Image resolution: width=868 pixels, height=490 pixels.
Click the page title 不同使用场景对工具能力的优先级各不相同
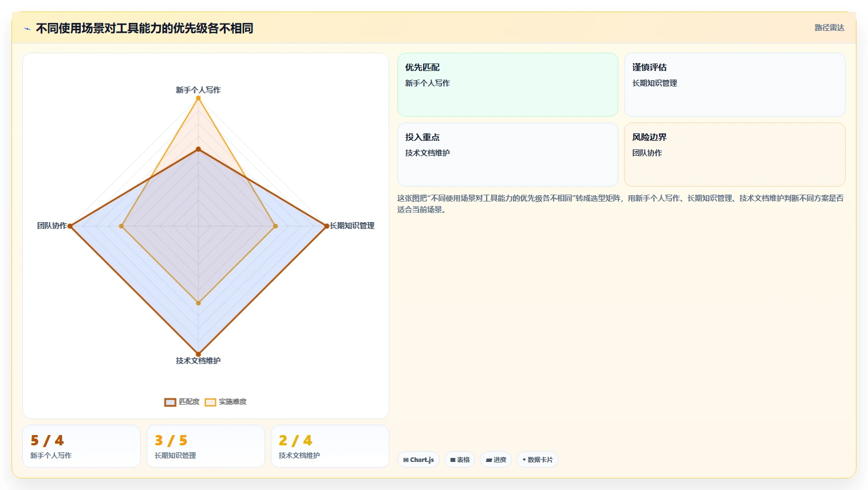[x=144, y=29]
